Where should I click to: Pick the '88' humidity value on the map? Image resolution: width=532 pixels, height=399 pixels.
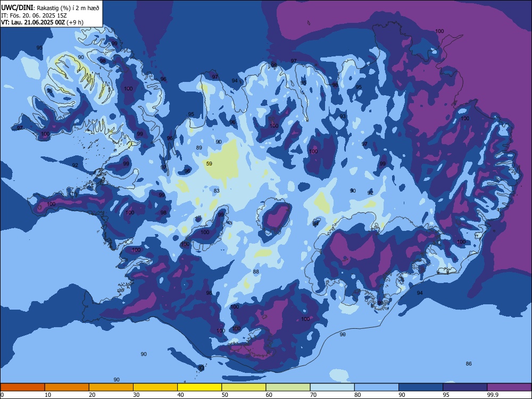[x=256, y=271]
